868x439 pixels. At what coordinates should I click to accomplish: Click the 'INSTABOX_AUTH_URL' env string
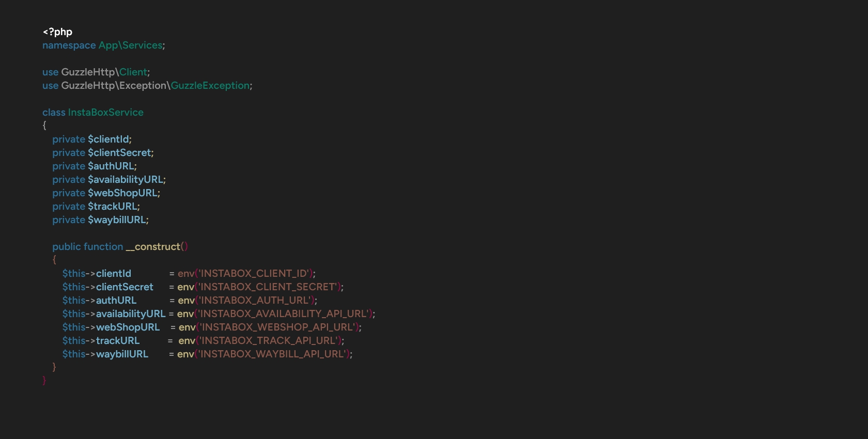coord(255,301)
